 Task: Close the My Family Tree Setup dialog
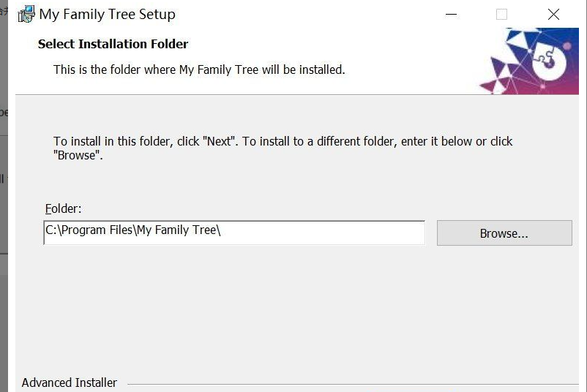[x=553, y=15]
